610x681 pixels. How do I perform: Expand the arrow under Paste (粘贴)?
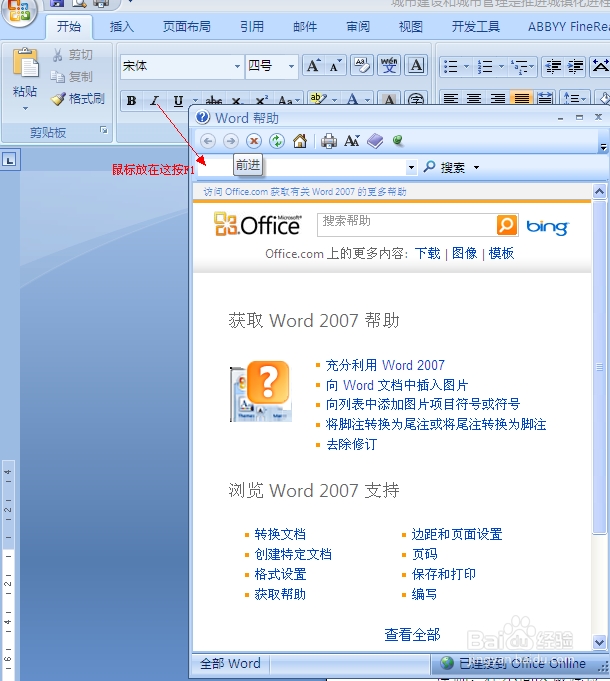coord(25,108)
